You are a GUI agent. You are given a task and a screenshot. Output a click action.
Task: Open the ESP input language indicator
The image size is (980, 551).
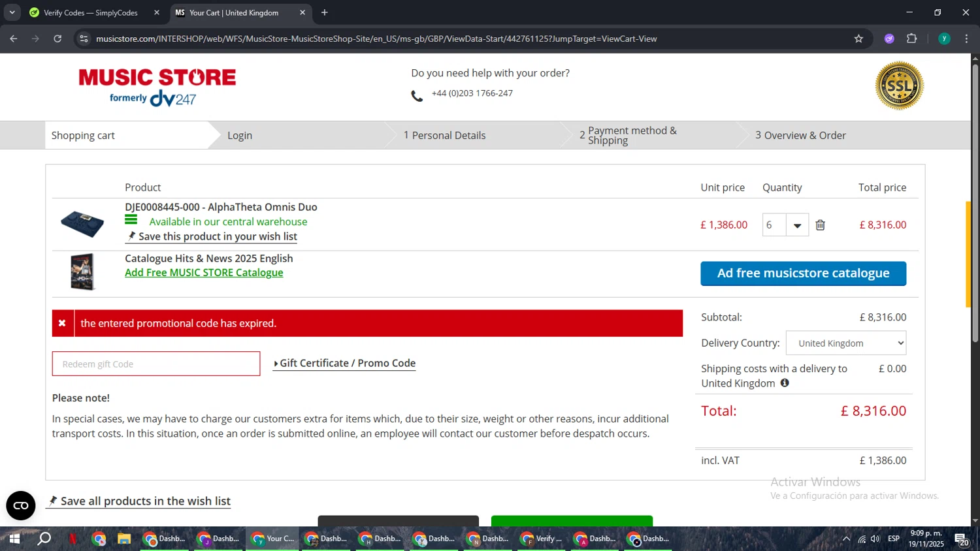[894, 539]
